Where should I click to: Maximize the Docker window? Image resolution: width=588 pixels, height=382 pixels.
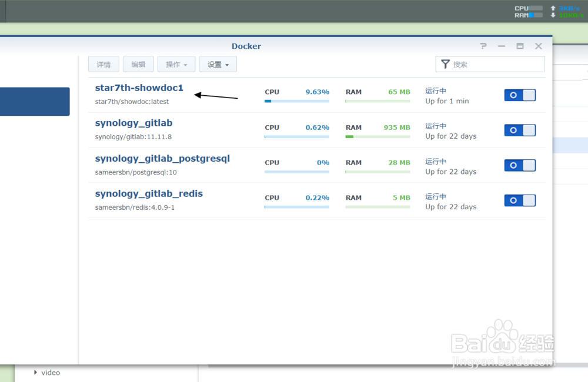[x=520, y=46]
